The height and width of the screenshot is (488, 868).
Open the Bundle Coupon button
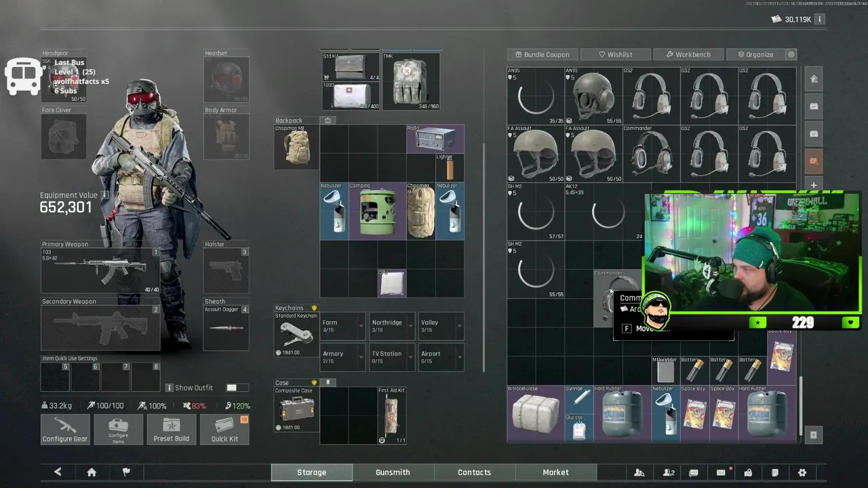542,54
